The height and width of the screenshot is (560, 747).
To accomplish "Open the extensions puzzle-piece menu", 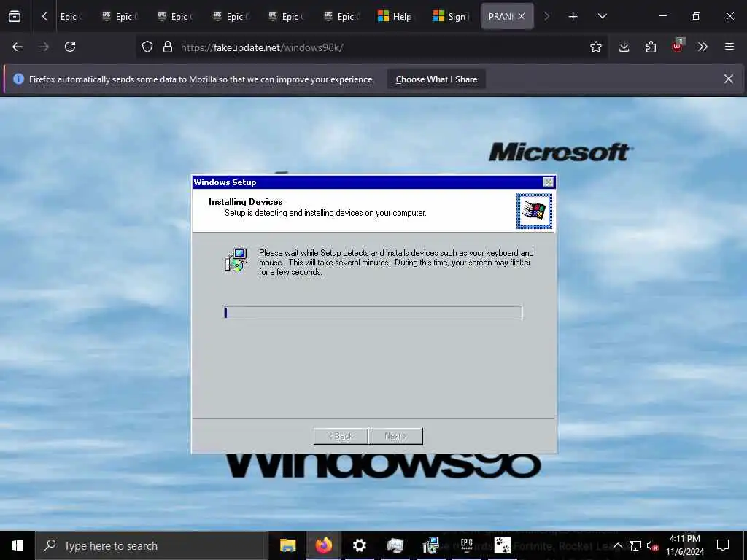I will 651,47.
